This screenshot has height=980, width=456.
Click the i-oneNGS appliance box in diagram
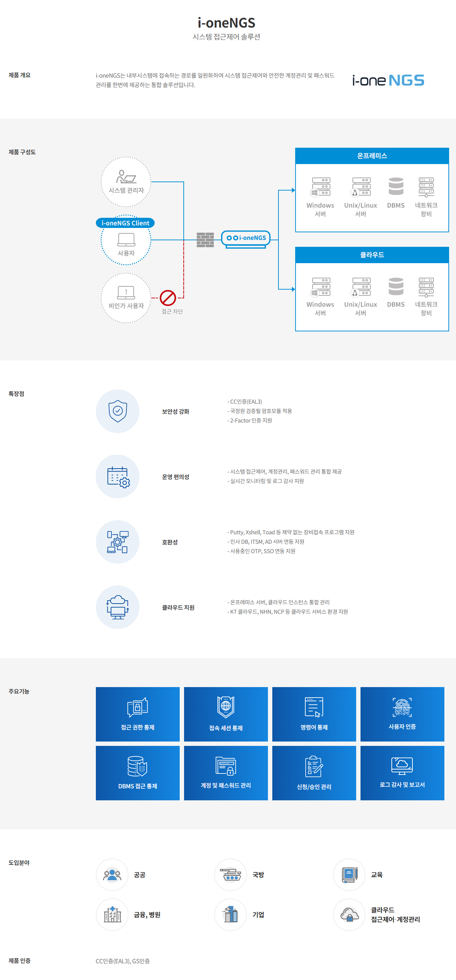pyautogui.click(x=246, y=238)
